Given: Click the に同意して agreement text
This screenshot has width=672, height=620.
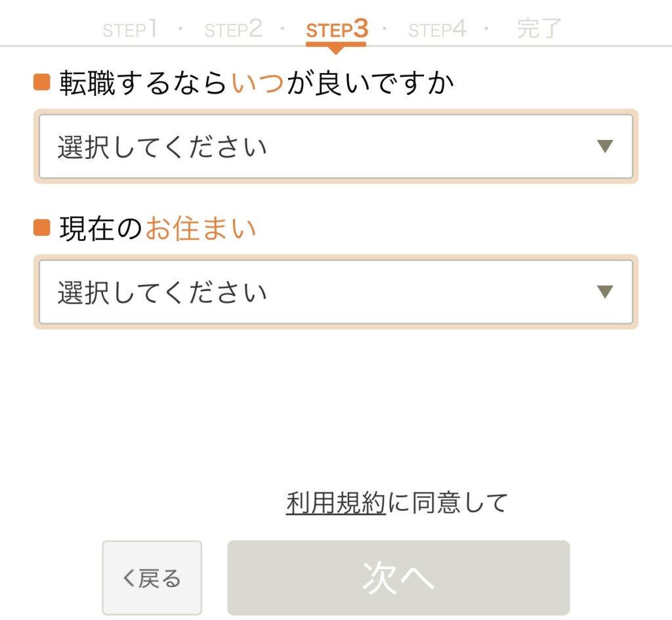Looking at the screenshot, I should click(x=448, y=503).
